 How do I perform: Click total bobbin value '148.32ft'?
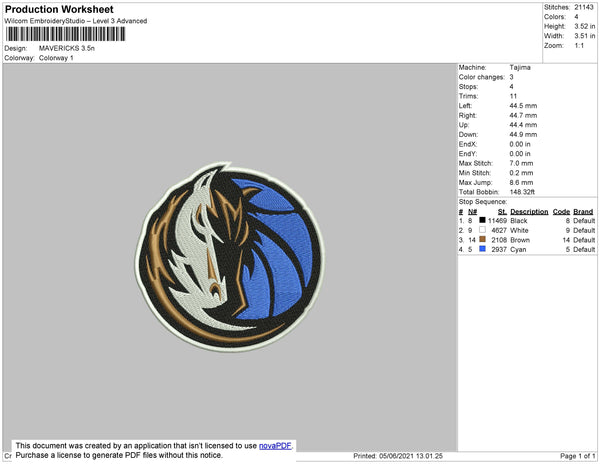[522, 192]
